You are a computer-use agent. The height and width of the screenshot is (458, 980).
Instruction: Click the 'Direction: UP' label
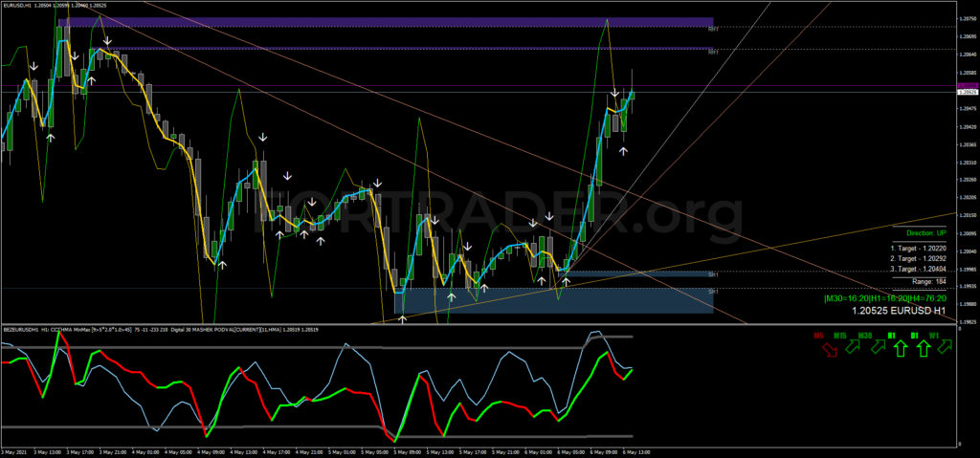pyautogui.click(x=925, y=232)
